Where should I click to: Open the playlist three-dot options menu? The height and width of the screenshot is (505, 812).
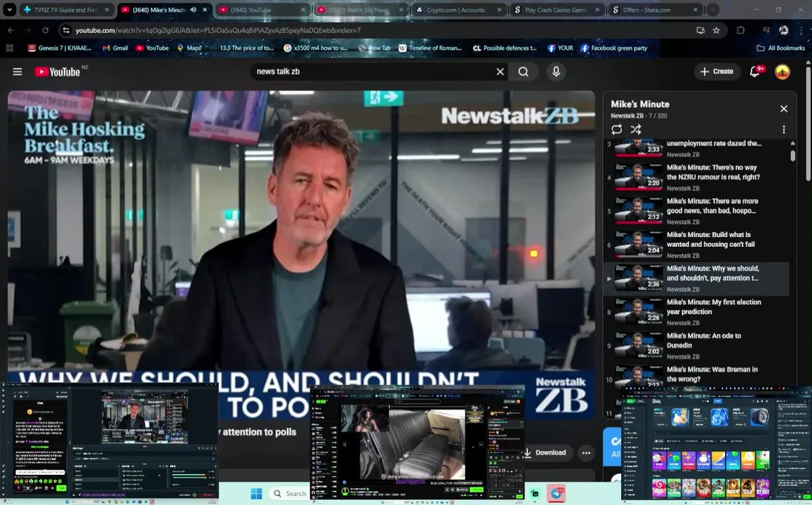[783, 129]
